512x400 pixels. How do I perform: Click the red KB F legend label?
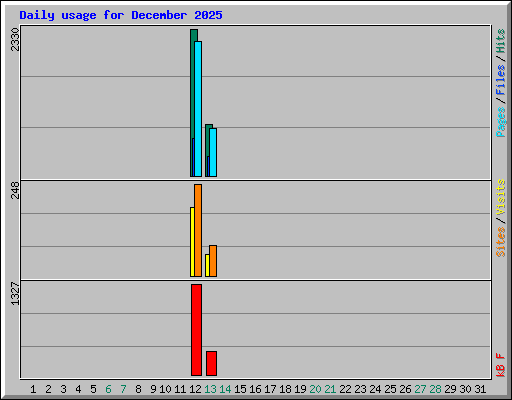point(500,365)
